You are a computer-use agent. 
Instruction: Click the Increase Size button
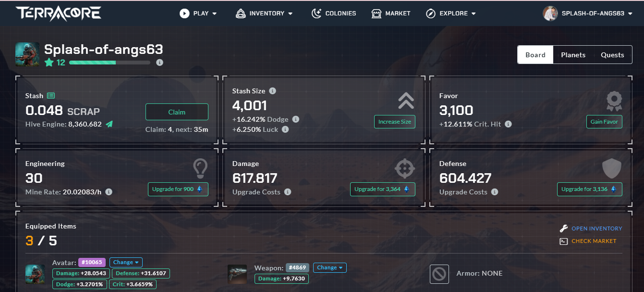(x=395, y=122)
